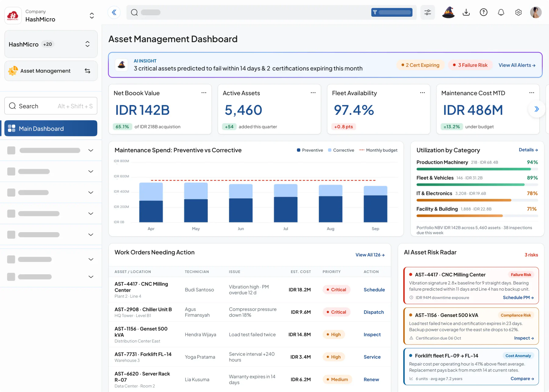
Task: Click the September bar in spend chart
Action: tap(375, 204)
